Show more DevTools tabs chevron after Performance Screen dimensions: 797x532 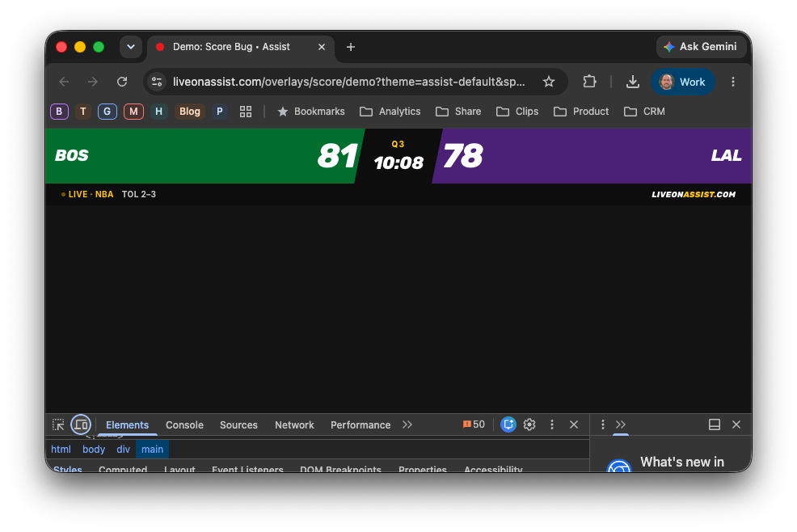(x=407, y=424)
